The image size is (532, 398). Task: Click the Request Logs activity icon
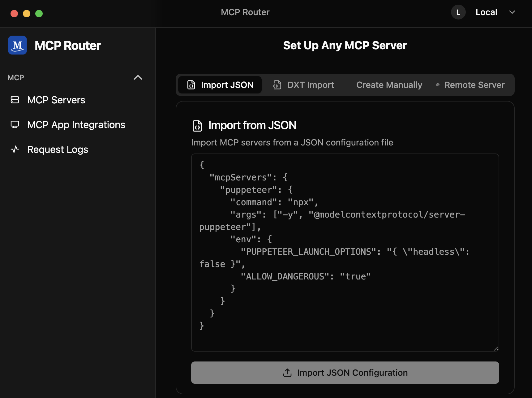click(15, 149)
